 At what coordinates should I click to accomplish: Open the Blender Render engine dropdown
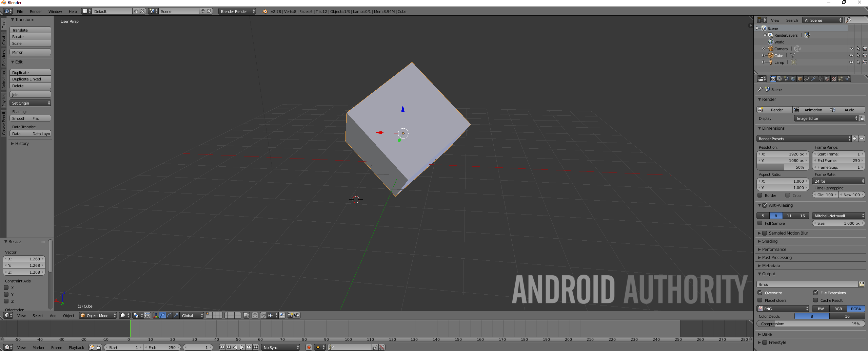click(237, 11)
